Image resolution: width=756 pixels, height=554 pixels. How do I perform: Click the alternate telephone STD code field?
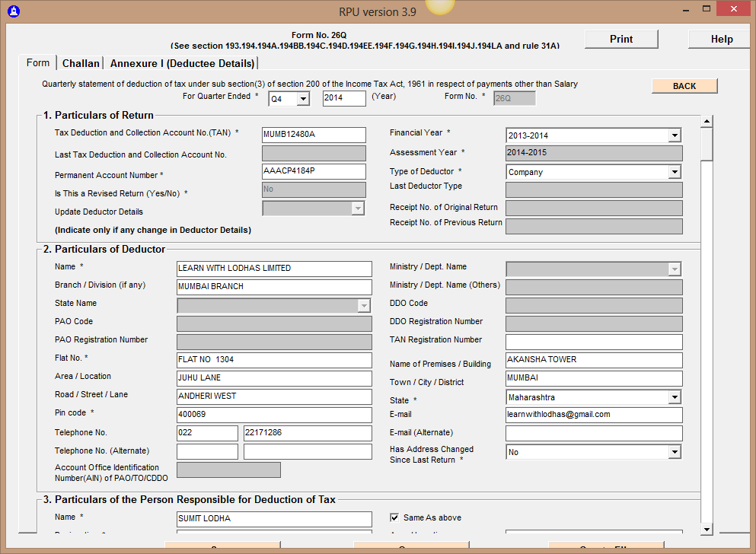coord(207,451)
